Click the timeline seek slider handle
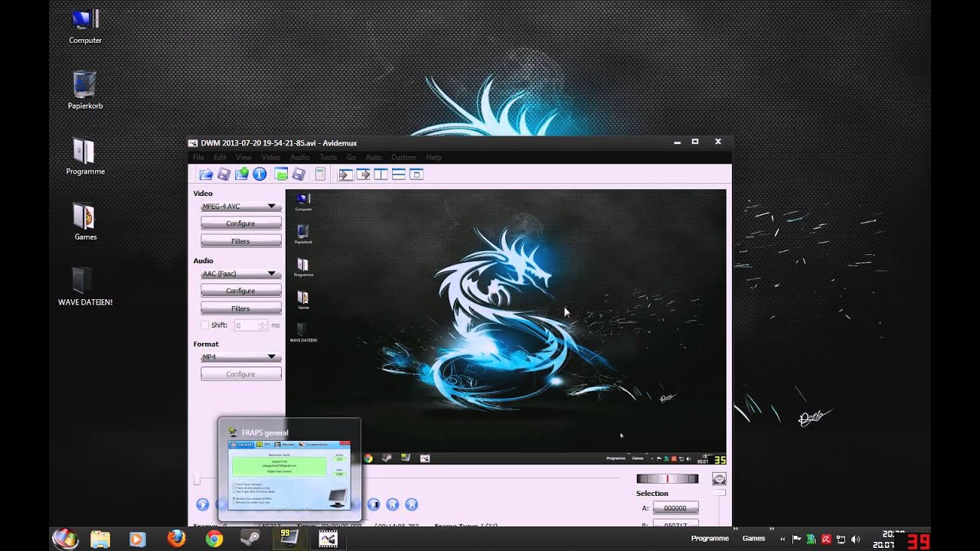The width and height of the screenshot is (980, 551). tap(197, 479)
